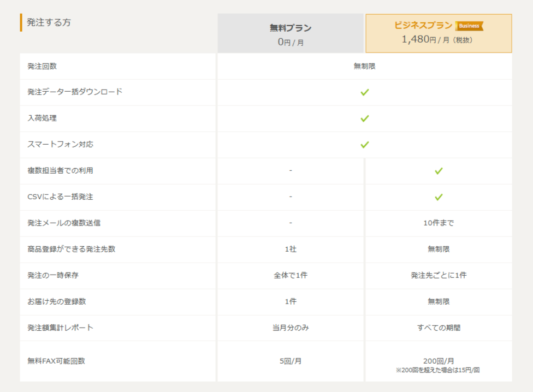The image size is (533, 392).
Task: Click the 発注する方 section heading
Action: (x=49, y=22)
